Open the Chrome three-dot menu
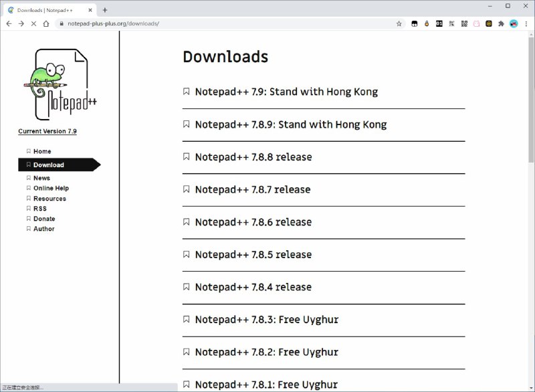Viewport: 535px width, 392px height. [526, 23]
